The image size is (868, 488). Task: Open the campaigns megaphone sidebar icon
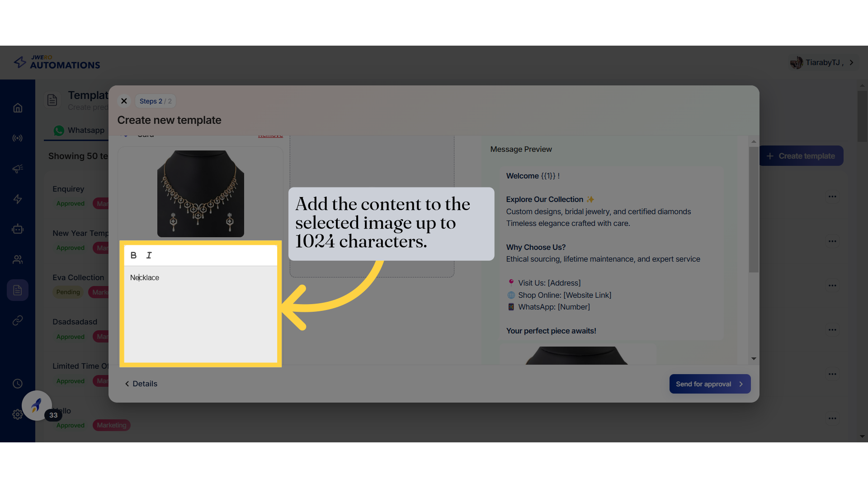[18, 169]
